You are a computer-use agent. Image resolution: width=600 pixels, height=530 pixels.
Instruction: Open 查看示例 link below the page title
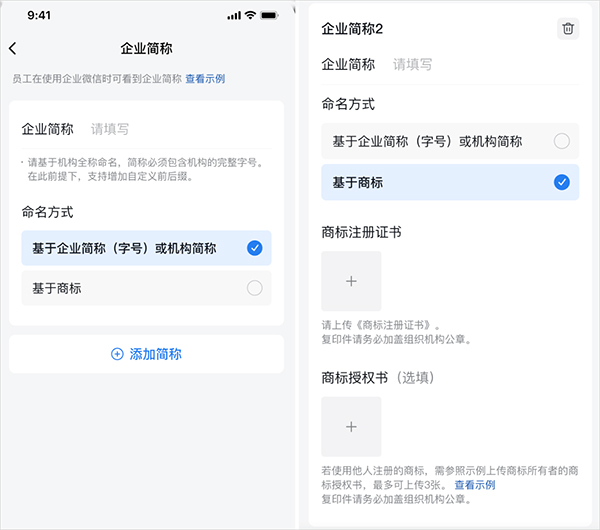205,78
